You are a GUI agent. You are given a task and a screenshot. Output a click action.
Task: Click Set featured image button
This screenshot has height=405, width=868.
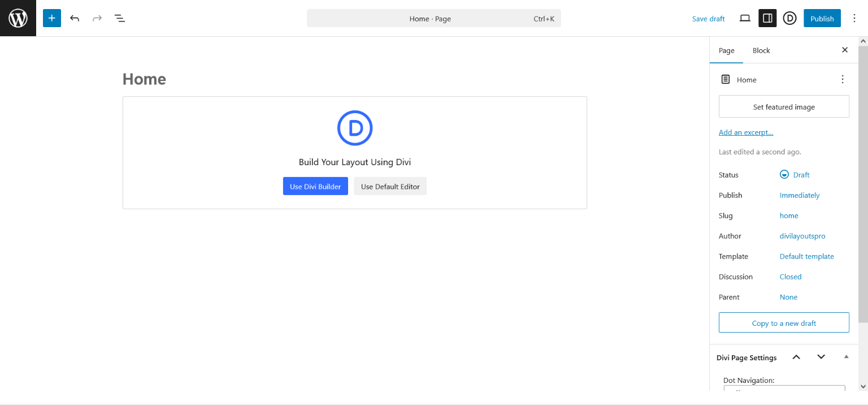pyautogui.click(x=784, y=106)
